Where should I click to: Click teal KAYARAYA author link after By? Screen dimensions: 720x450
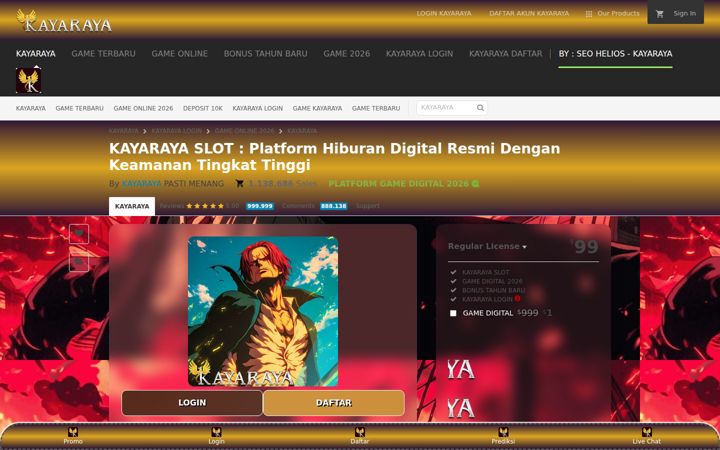tap(141, 184)
